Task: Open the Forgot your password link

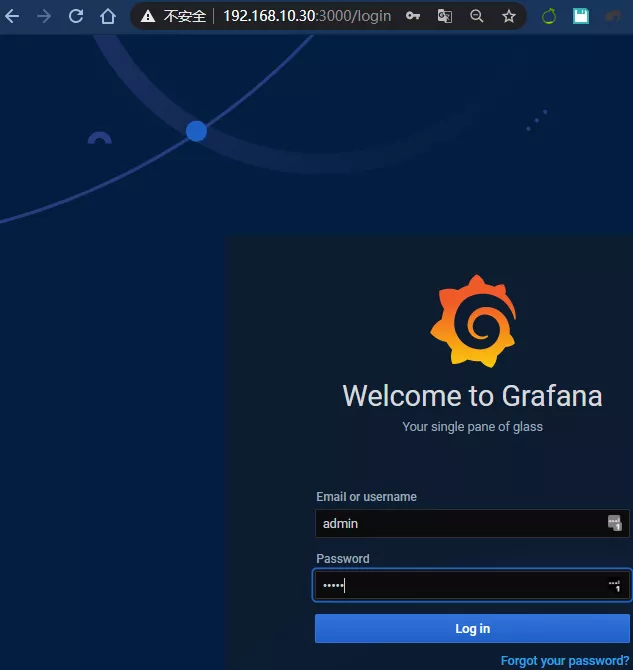Action: [565, 661]
